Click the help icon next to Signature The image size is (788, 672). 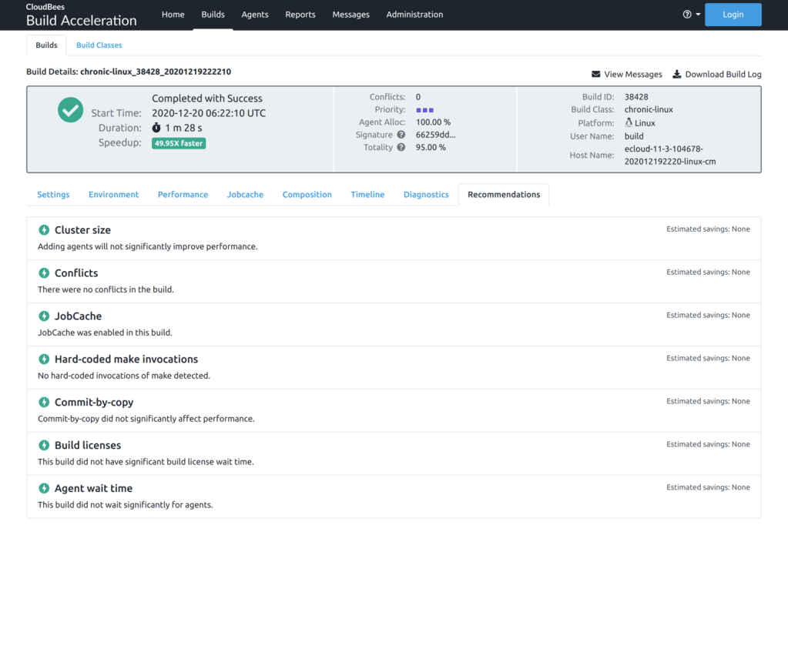(401, 135)
